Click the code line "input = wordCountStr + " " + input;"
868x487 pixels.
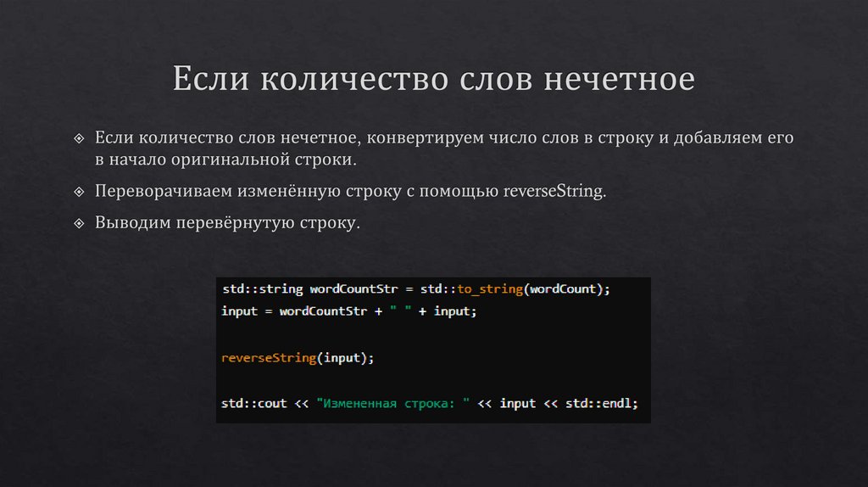(348, 311)
